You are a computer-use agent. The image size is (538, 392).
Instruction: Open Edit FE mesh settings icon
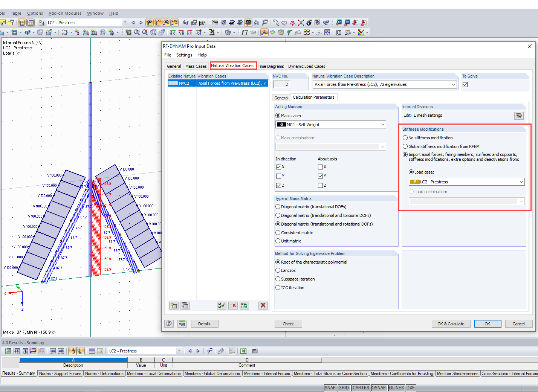pyautogui.click(x=519, y=116)
